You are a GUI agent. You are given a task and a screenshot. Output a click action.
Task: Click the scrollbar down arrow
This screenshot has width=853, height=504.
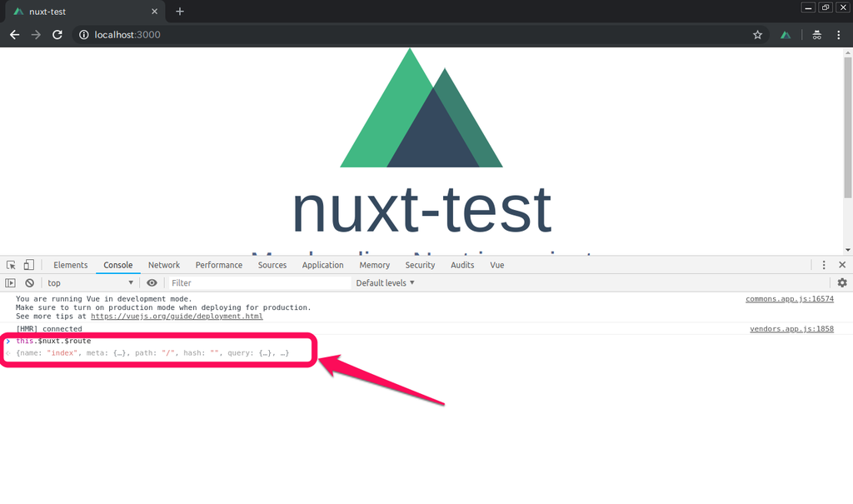pos(847,250)
